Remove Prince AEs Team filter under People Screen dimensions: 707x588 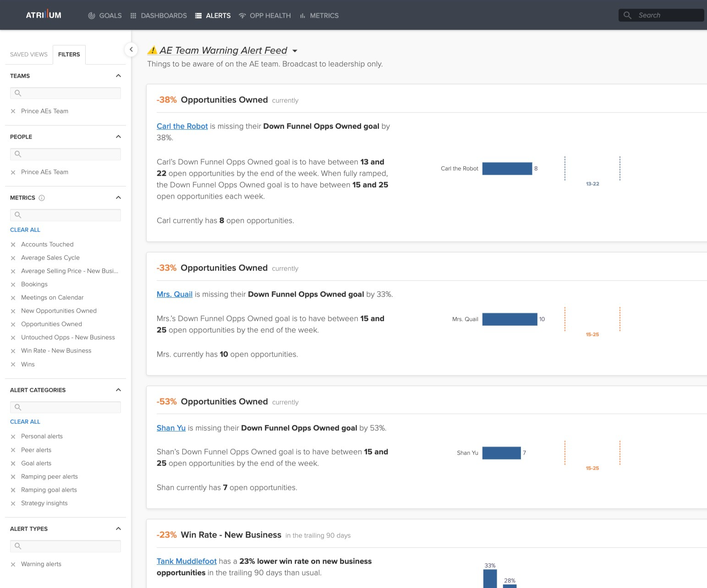coord(13,172)
